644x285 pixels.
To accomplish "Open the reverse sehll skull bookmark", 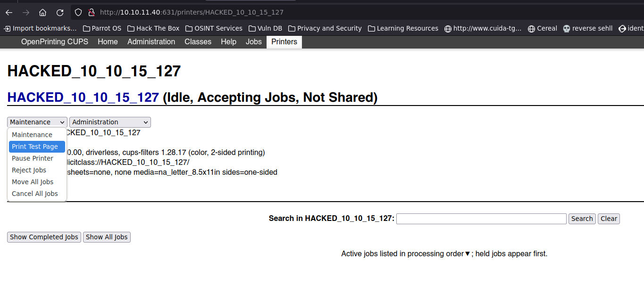I will click(x=588, y=28).
